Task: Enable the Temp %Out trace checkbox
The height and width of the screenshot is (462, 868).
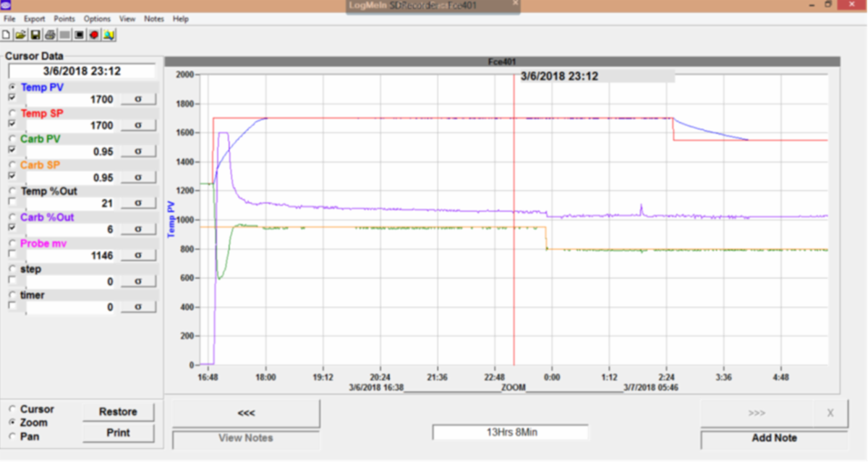Action: click(x=12, y=203)
